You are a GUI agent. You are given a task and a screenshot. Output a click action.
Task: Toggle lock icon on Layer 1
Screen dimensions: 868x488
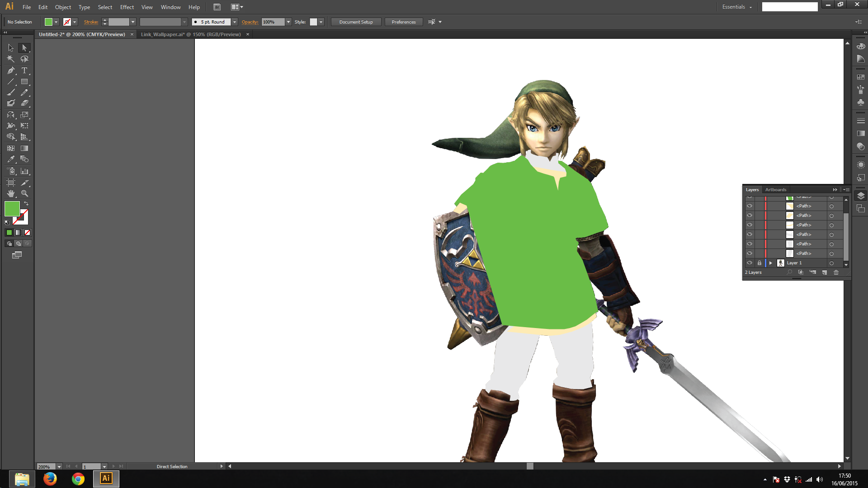point(759,263)
